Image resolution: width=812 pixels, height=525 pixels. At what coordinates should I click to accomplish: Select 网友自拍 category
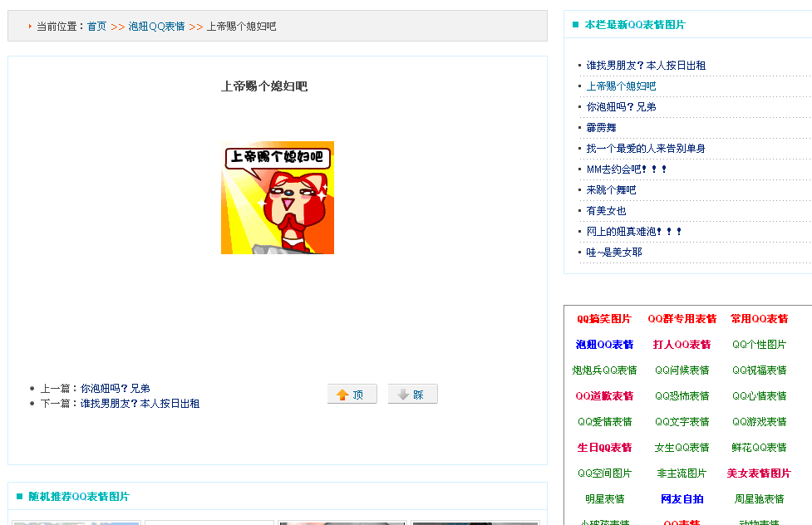[682, 498]
